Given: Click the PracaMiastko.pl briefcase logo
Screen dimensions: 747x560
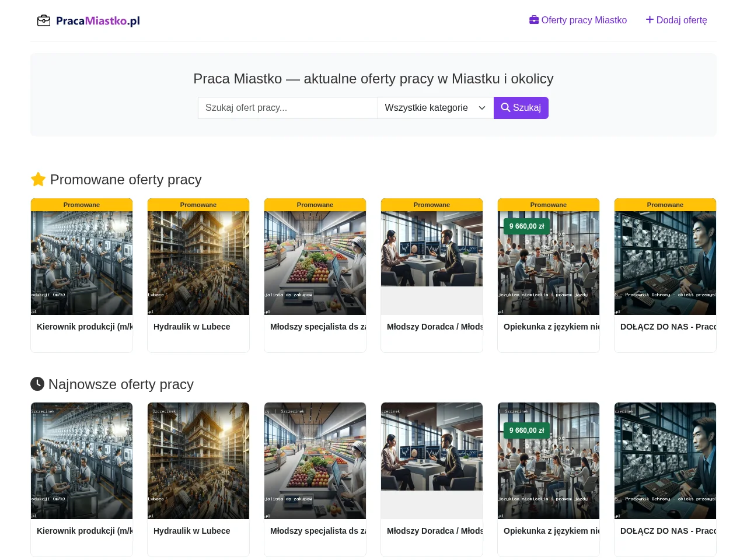Looking at the screenshot, I should click(x=88, y=21).
